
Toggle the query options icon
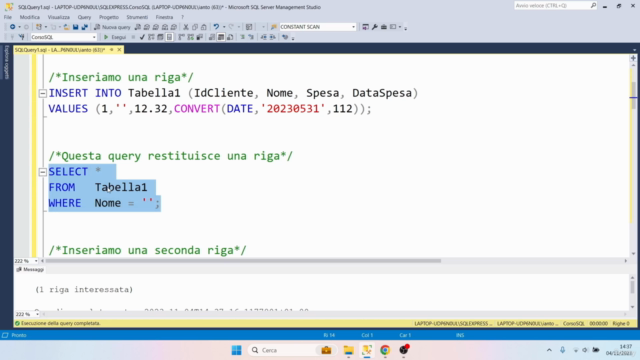pos(160,37)
